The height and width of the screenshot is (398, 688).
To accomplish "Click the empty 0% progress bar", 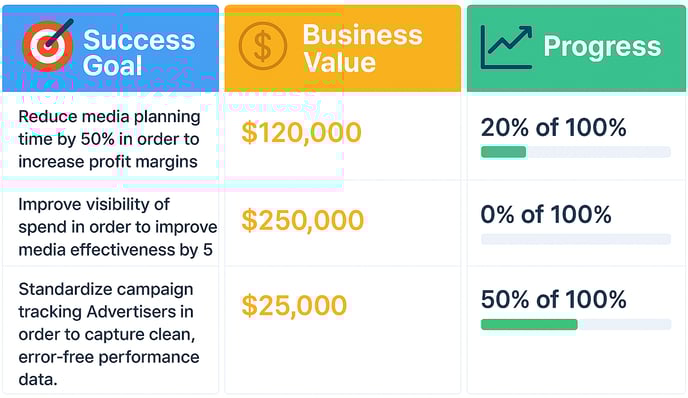I will pyautogui.click(x=576, y=239).
